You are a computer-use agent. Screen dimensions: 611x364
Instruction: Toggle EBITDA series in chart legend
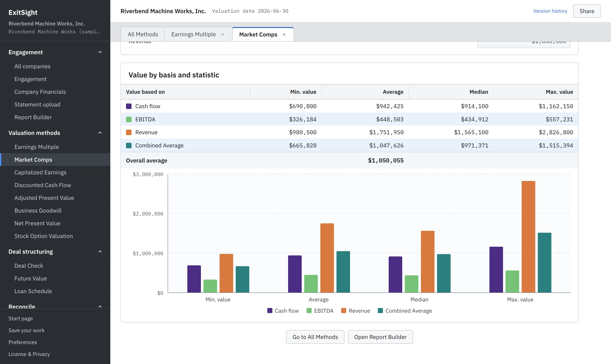pos(320,311)
